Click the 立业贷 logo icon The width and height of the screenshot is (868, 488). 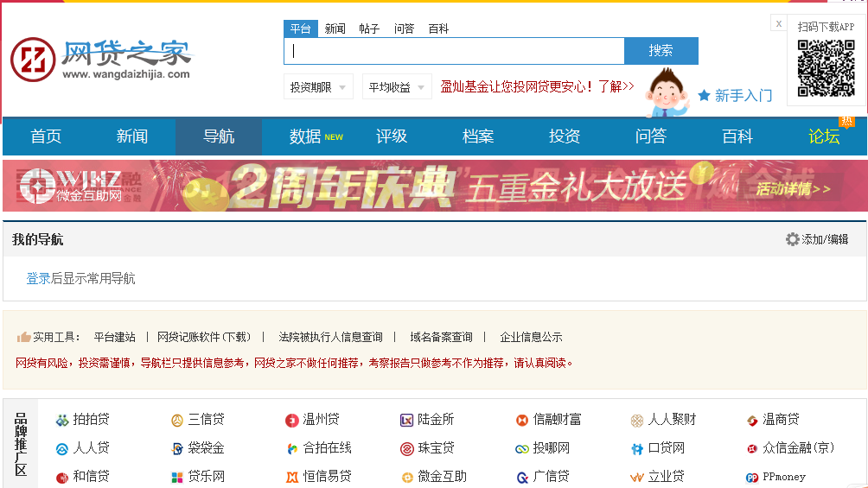pos(637,477)
